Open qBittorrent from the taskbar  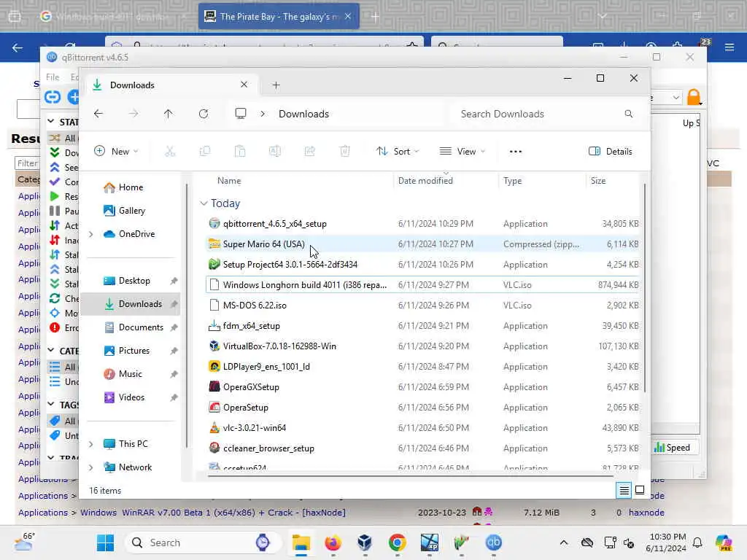click(x=494, y=542)
